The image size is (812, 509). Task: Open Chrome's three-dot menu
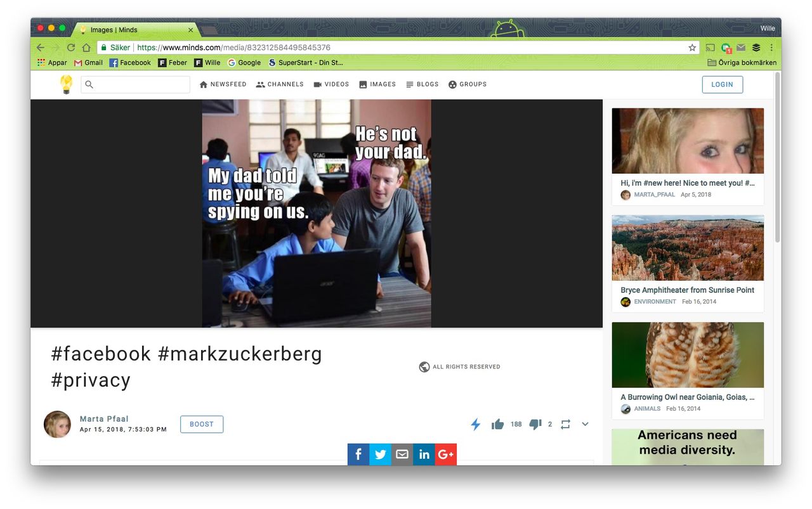(771, 47)
